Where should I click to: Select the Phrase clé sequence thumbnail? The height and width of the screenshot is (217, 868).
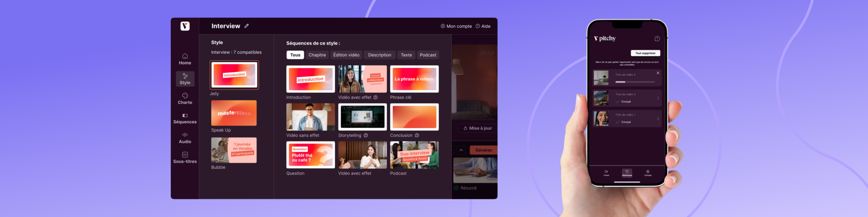pos(414,79)
